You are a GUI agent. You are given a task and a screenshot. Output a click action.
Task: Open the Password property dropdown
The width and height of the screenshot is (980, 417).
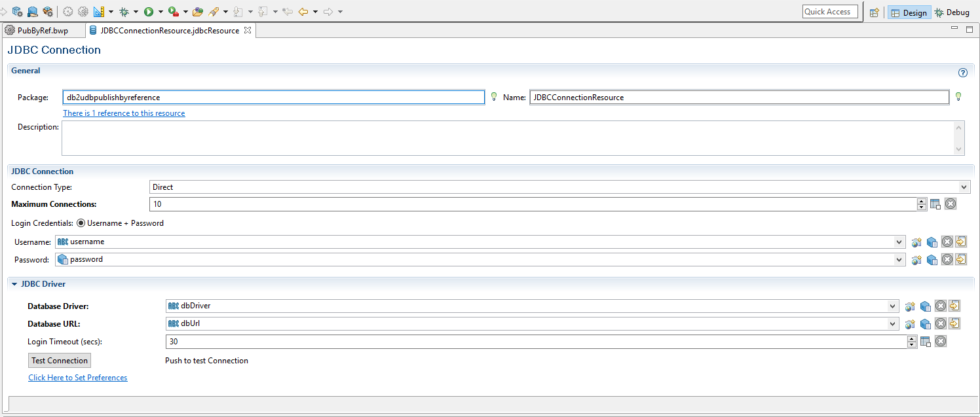(x=899, y=259)
